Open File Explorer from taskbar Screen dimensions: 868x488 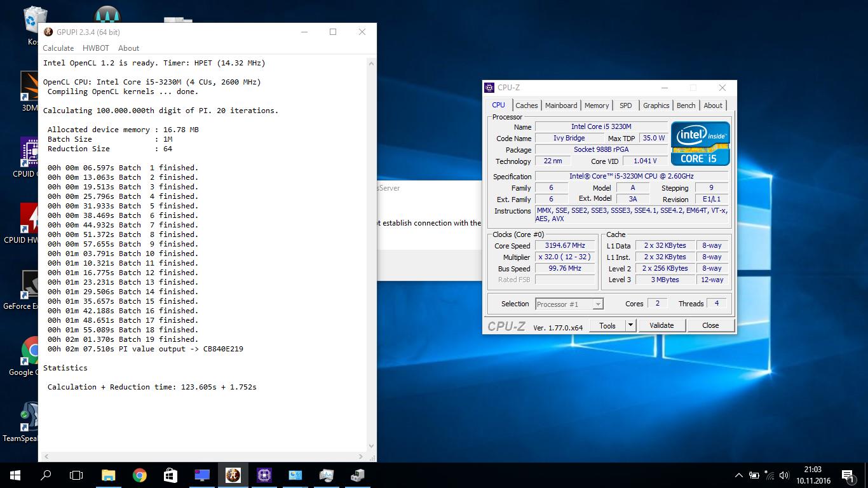tap(109, 475)
